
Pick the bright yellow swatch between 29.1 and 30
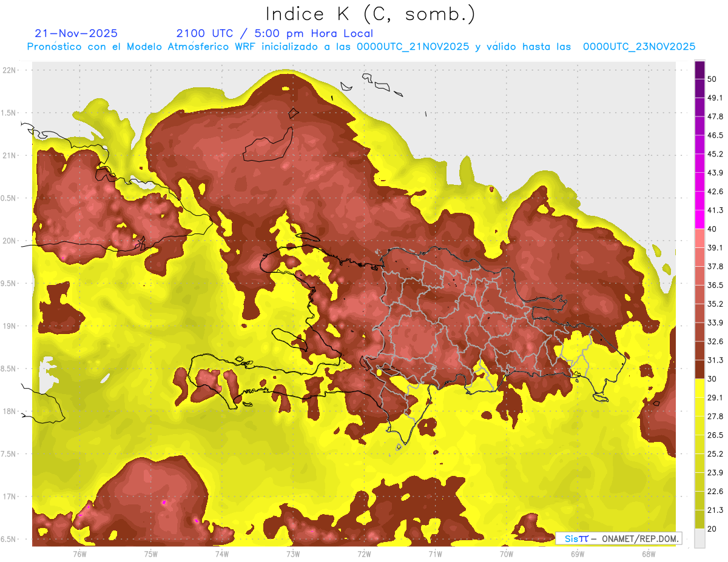click(x=699, y=388)
